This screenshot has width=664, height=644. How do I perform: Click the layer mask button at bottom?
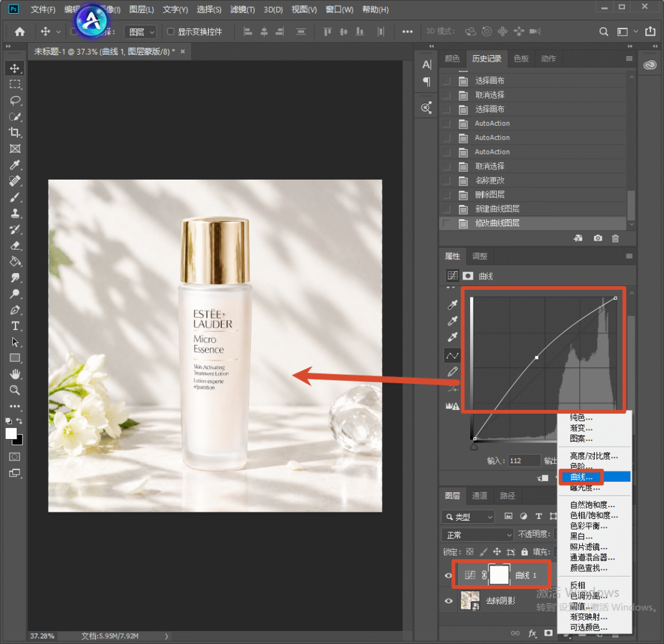(x=549, y=633)
